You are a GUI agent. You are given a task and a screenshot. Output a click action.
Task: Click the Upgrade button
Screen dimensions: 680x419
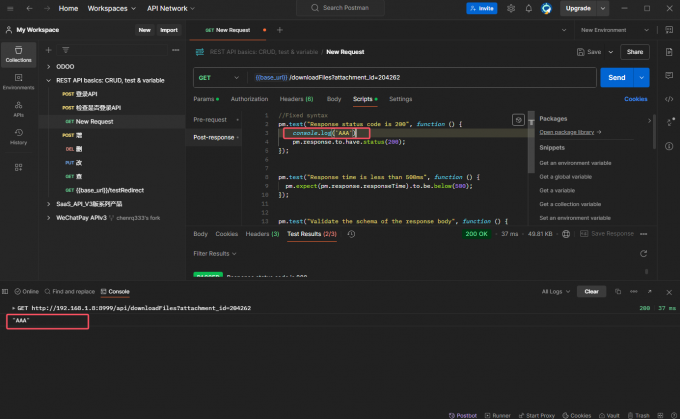[578, 8]
